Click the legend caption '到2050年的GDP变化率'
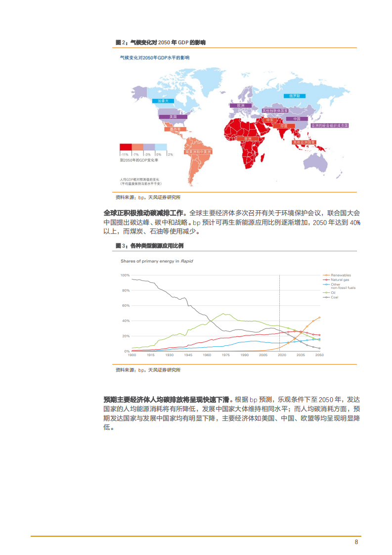 pos(139,160)
